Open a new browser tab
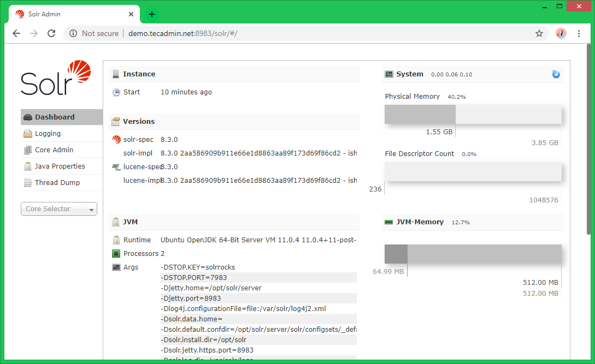Screen dimensions: 595x364 (152, 14)
